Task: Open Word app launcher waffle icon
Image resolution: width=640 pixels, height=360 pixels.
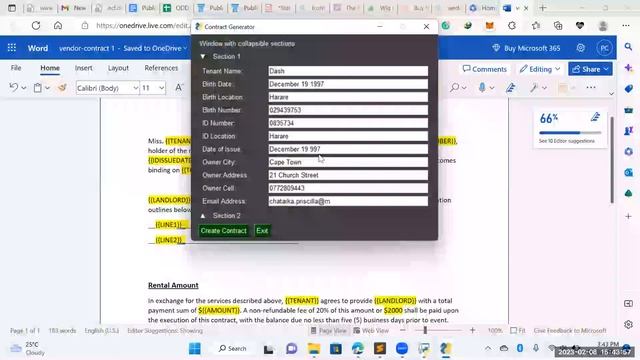Action: [x=12, y=48]
